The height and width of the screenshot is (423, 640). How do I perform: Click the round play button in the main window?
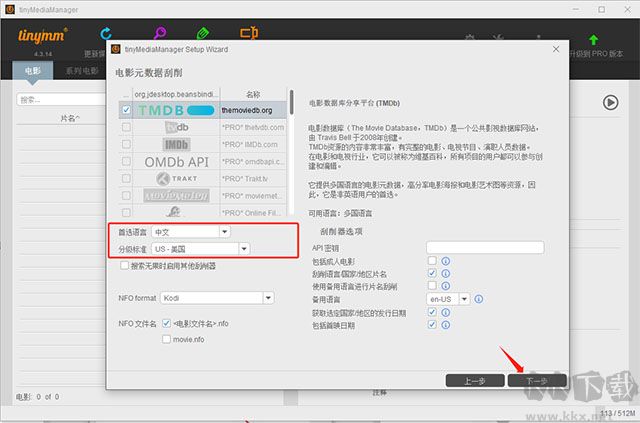tap(610, 102)
